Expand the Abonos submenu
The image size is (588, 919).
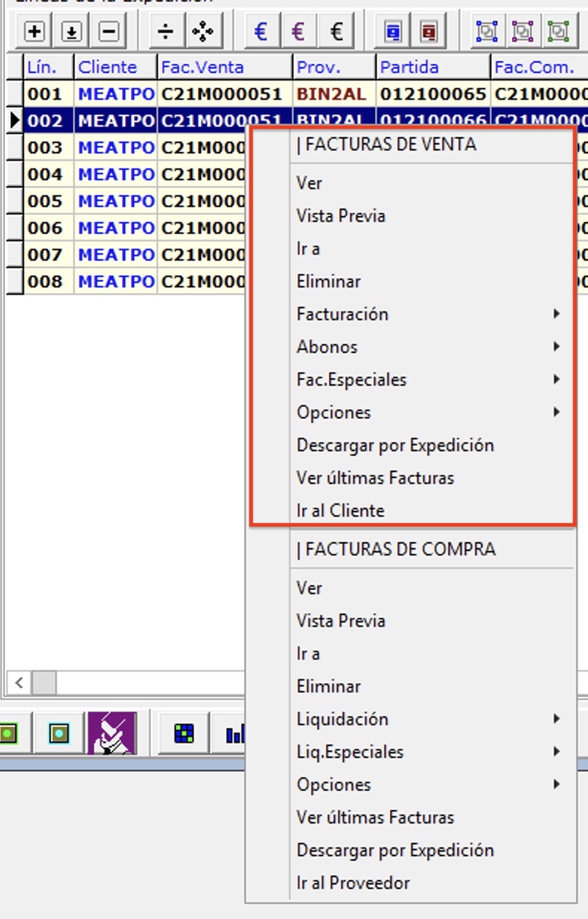(327, 347)
